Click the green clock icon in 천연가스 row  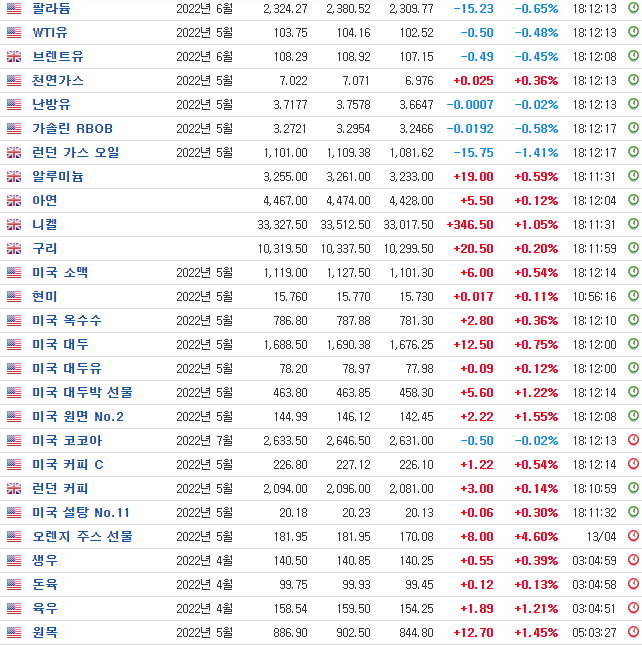click(633, 79)
